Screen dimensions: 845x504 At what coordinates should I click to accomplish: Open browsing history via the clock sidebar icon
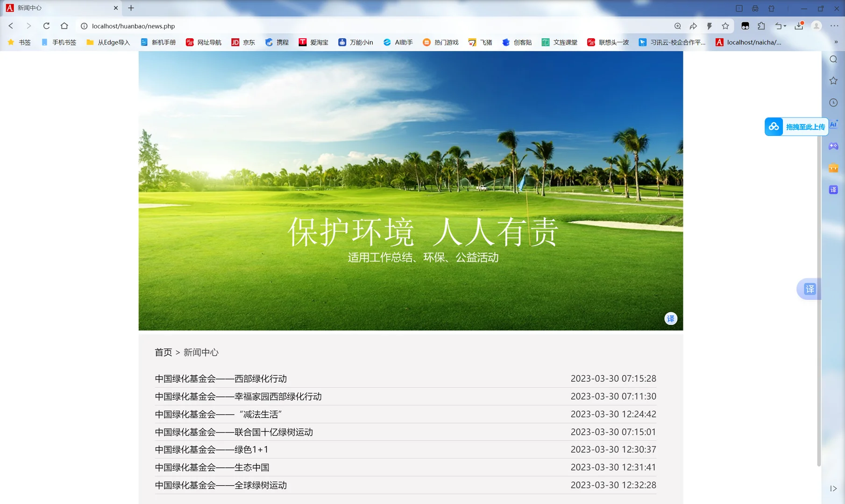(x=833, y=102)
